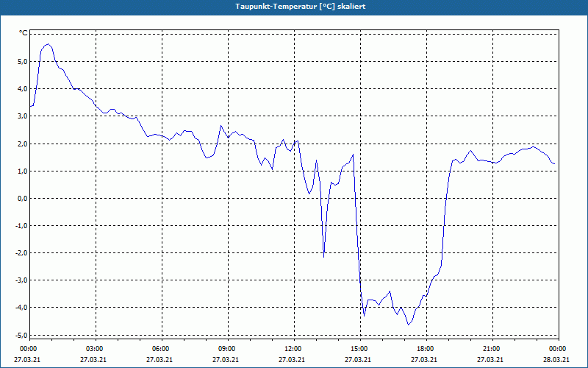Viewport: 588px width, 368px height.
Task: Click the 28.03.21 date label
Action: [x=556, y=359]
